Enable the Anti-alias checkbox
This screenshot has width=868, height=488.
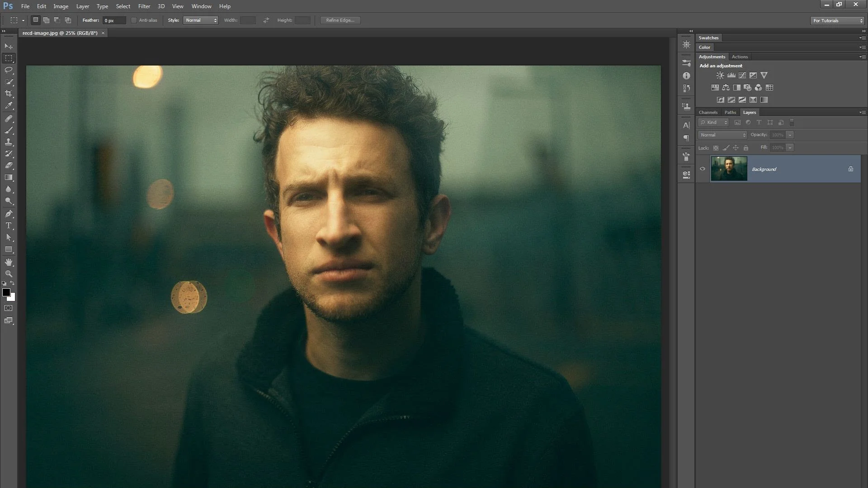click(134, 20)
